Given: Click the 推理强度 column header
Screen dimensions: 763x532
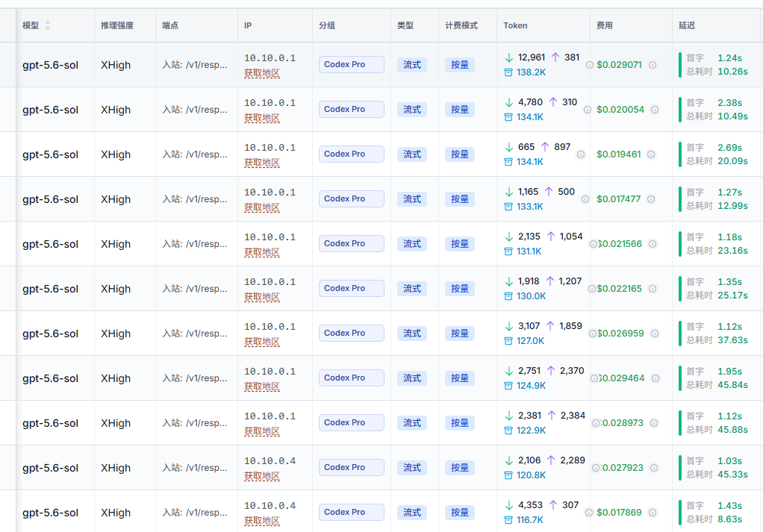Looking at the screenshot, I should pyautogui.click(x=116, y=25).
